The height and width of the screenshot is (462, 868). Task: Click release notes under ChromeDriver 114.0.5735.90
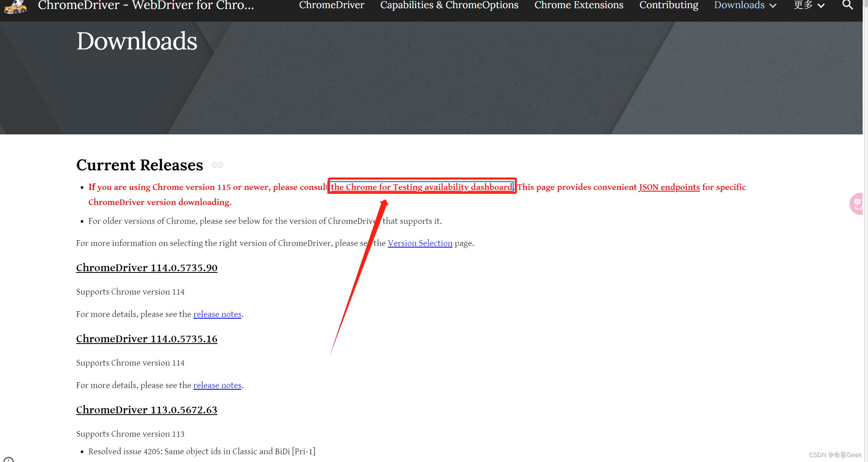pyautogui.click(x=217, y=314)
